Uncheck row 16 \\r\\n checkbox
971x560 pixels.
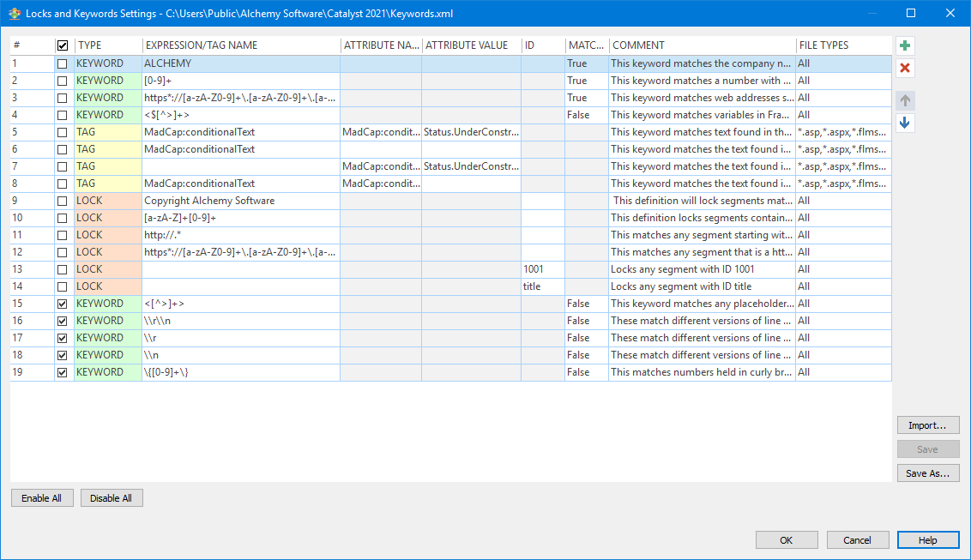pos(62,321)
